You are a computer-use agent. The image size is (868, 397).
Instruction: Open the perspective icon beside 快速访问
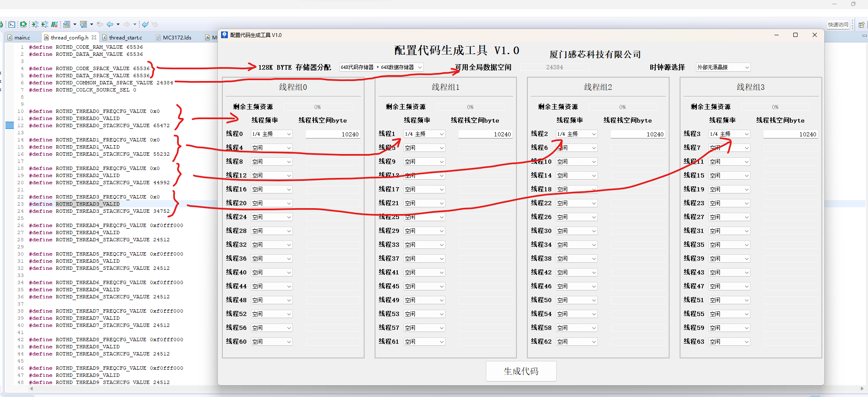861,25
